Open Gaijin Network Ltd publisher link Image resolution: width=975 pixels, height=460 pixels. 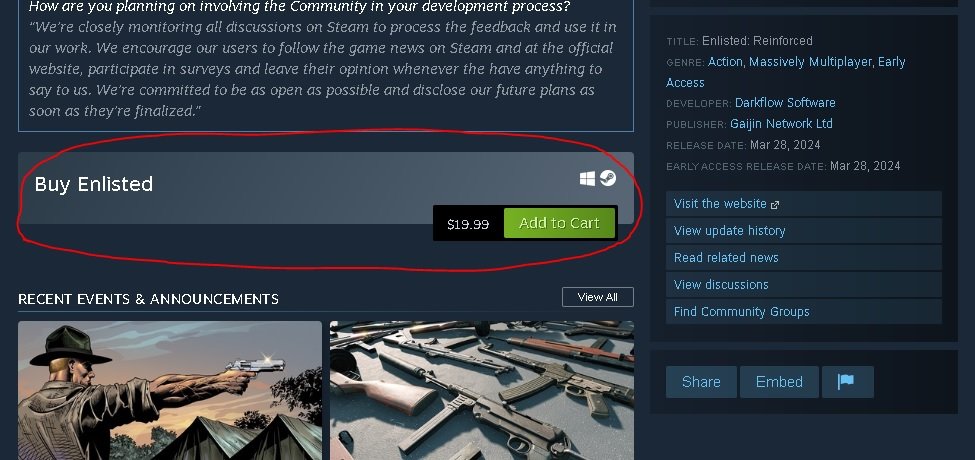[781, 124]
